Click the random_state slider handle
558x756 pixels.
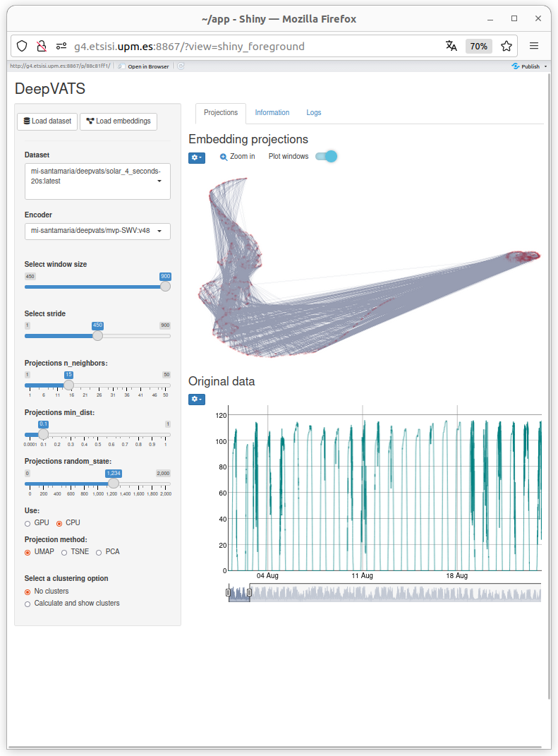pos(114,483)
